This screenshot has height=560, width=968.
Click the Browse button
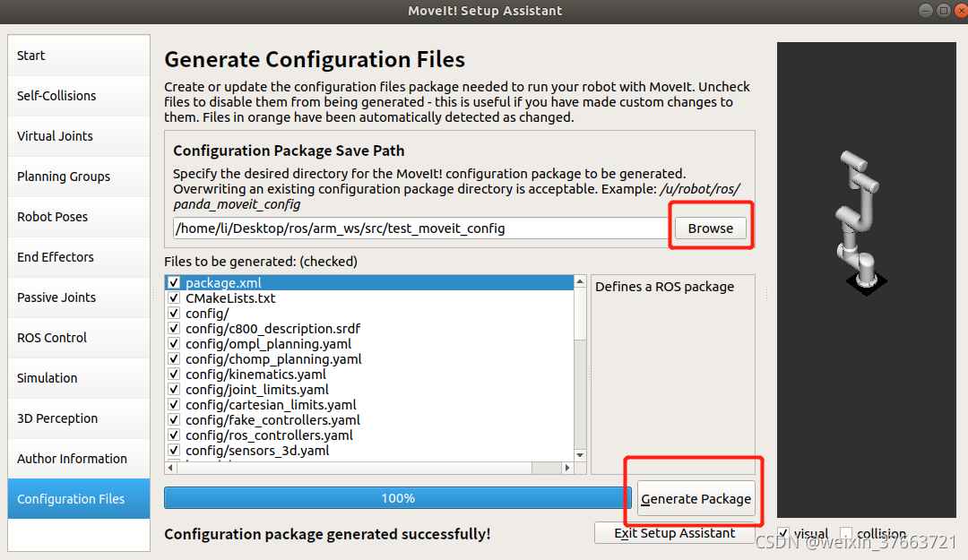[711, 228]
